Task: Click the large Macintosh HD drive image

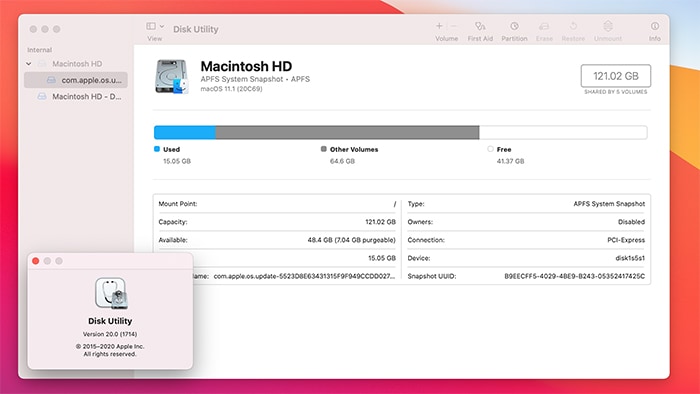Action: click(171, 77)
